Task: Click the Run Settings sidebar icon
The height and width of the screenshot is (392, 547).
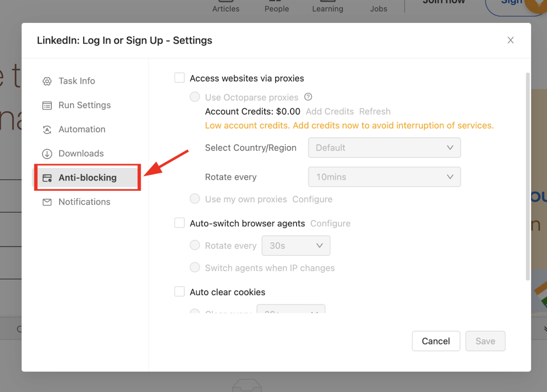Action: (x=47, y=105)
